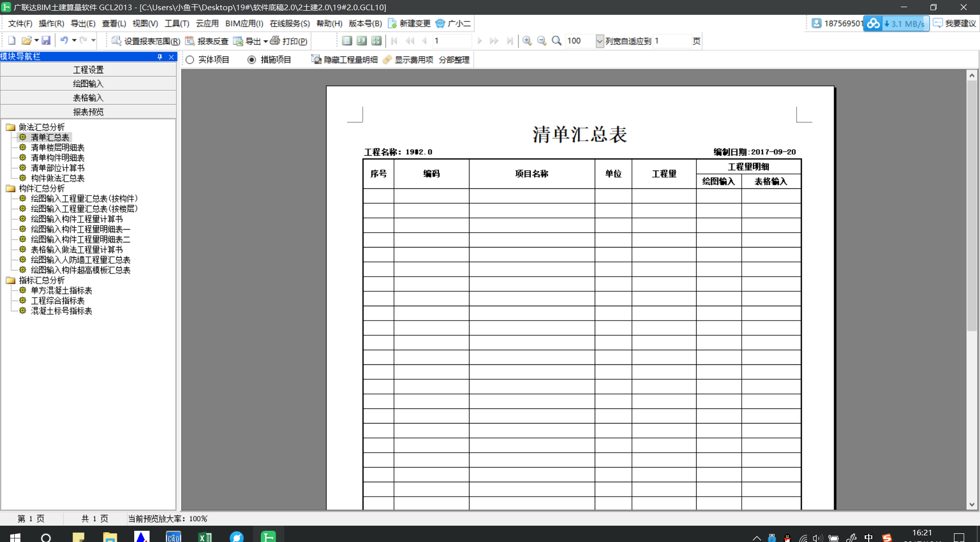Click the 列宽自适应到 page count field
This screenshot has height=542, width=980.
672,41
